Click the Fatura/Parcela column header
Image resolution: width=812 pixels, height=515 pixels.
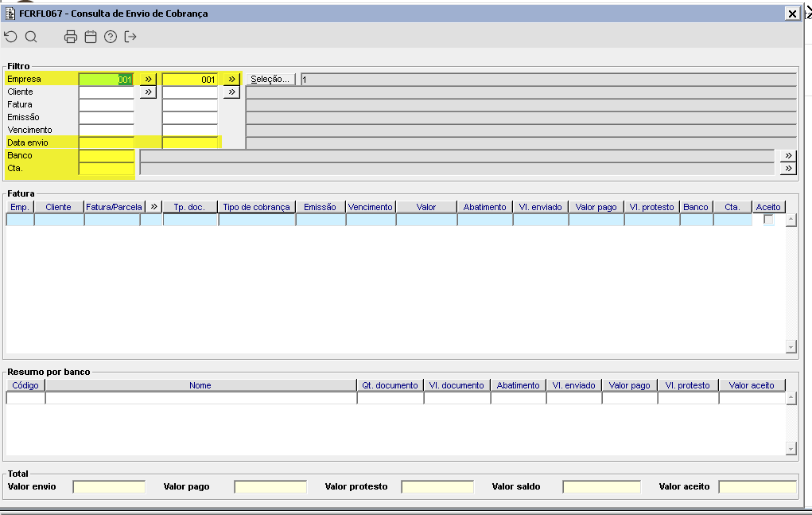[114, 207]
